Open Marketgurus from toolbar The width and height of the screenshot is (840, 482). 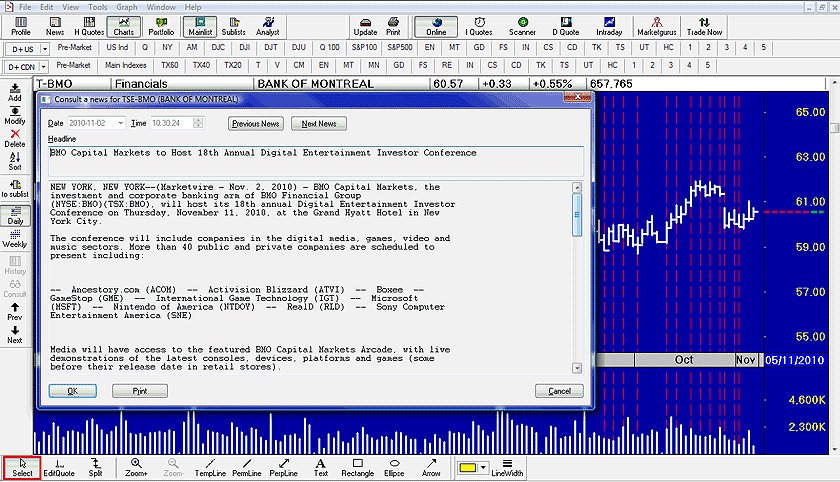[657, 26]
